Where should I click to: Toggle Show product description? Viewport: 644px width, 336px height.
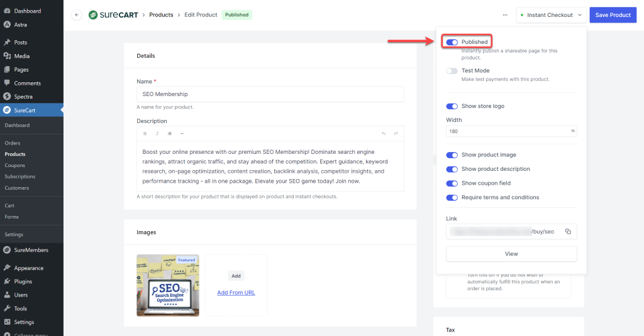point(452,170)
